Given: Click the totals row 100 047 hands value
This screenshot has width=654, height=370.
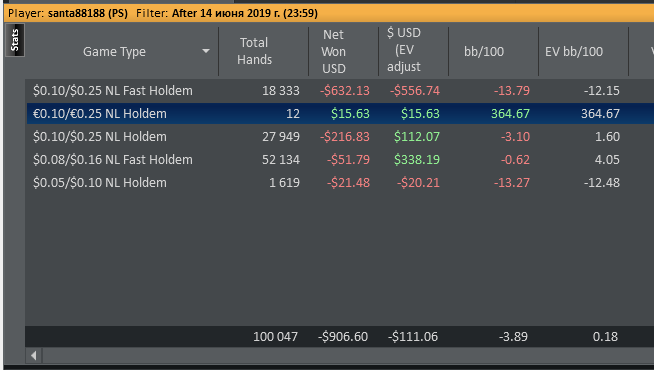Looking at the screenshot, I should [x=275, y=337].
